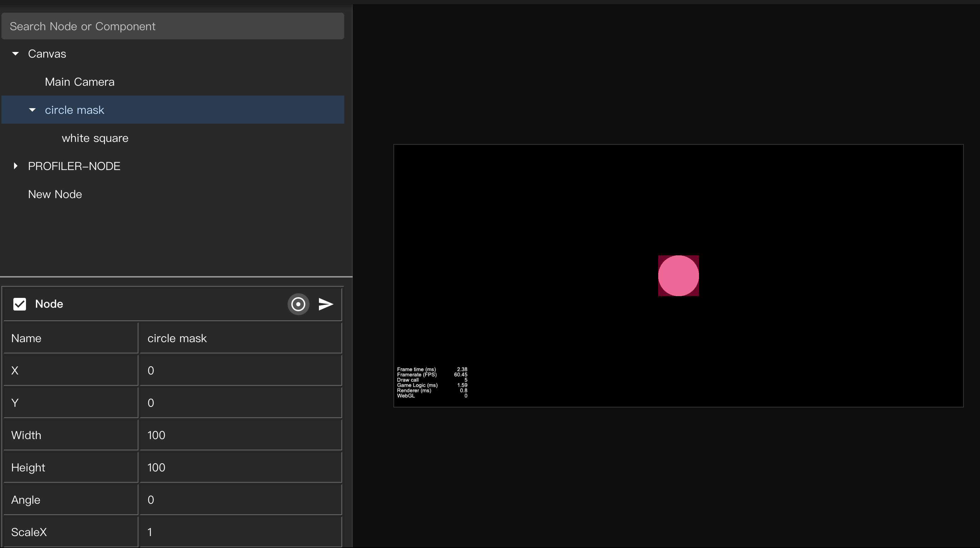This screenshot has width=980, height=548.
Task: Select the white square tree item
Action: tap(95, 138)
